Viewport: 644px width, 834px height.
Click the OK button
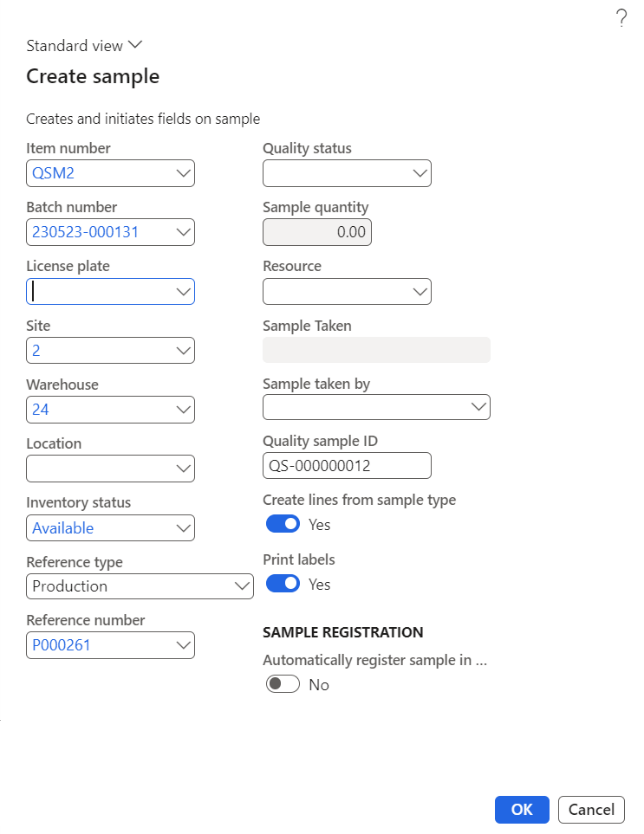[521, 809]
